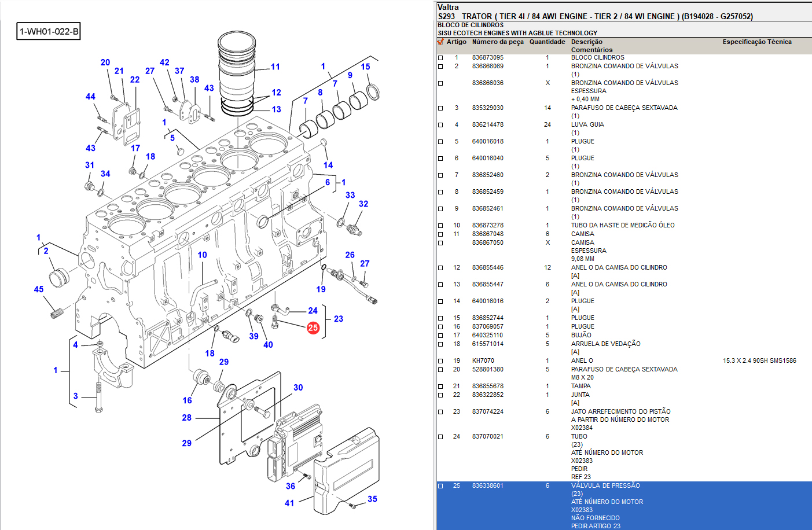
Task: Tick checkbox for BLOCO CILINDROS part 836873095
Action: coord(440,58)
